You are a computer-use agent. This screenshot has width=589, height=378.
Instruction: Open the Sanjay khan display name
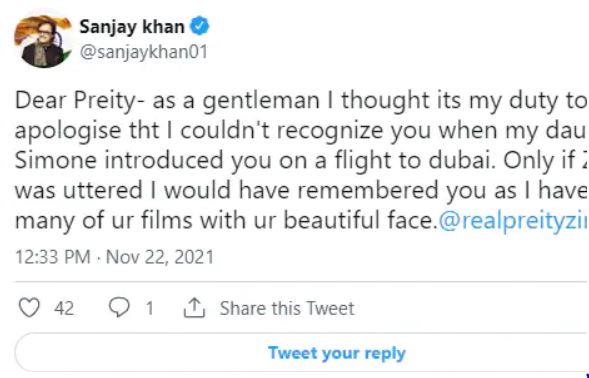click(x=132, y=27)
